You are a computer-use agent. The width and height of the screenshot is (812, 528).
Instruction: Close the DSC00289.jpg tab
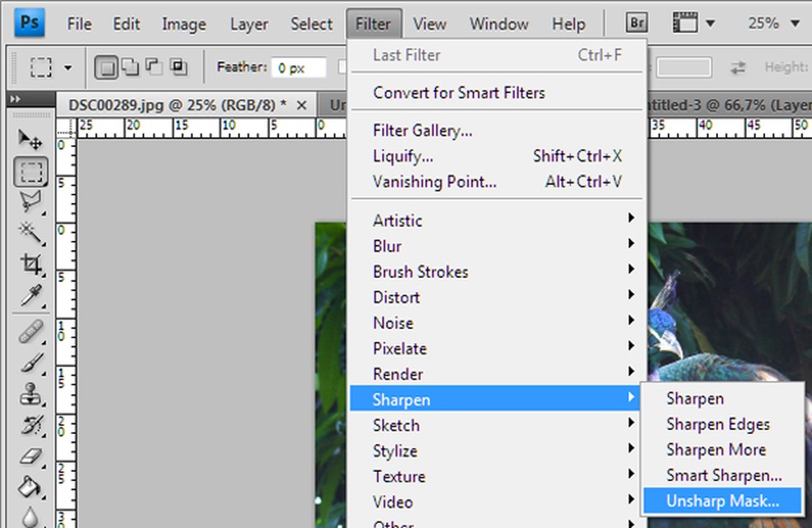[x=301, y=106]
